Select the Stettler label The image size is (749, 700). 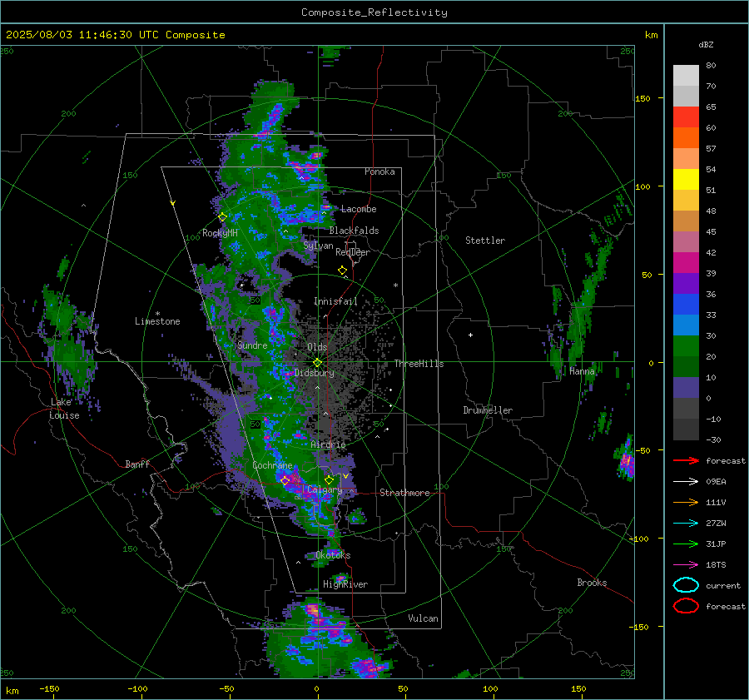click(485, 241)
